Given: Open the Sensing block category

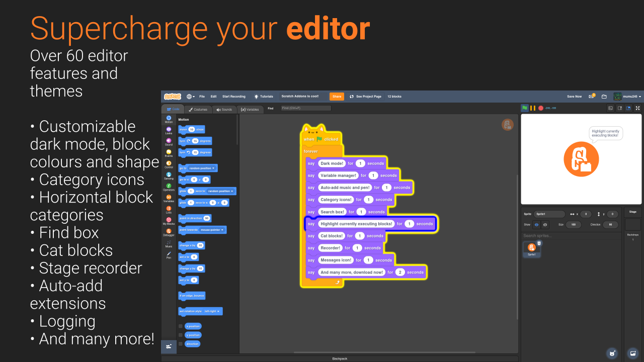Looking at the screenshot, I should pos(169,176).
